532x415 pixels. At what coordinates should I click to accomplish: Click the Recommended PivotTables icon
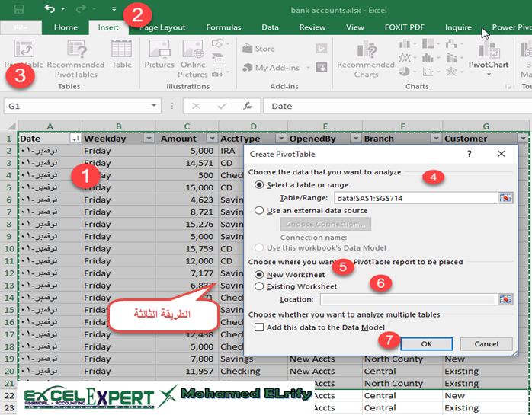click(77, 49)
